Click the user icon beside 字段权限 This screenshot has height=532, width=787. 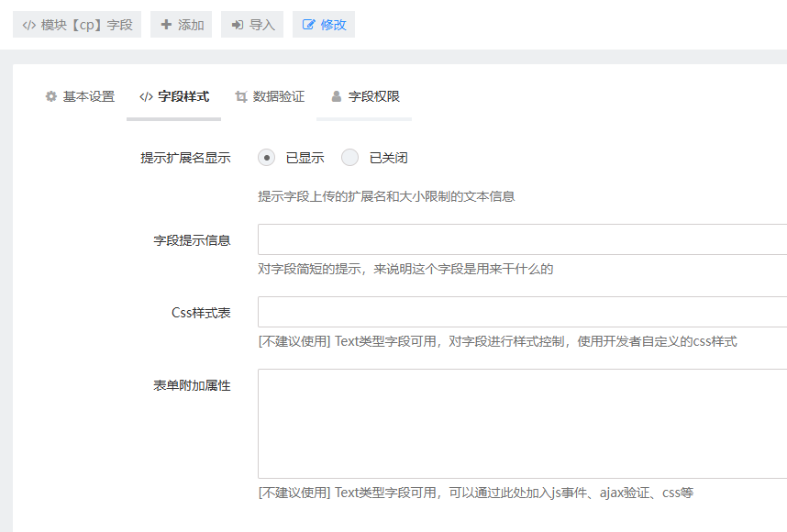[337, 96]
